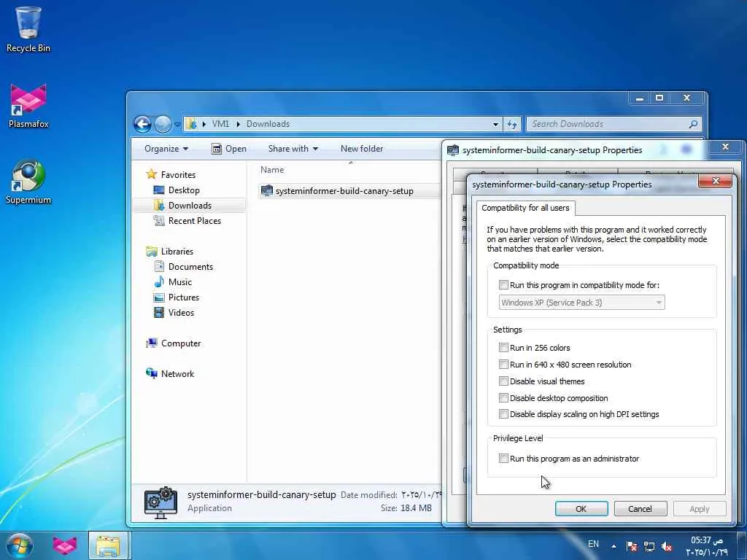Click OK in the compatibility dialog
The height and width of the screenshot is (560, 747).
pos(581,508)
